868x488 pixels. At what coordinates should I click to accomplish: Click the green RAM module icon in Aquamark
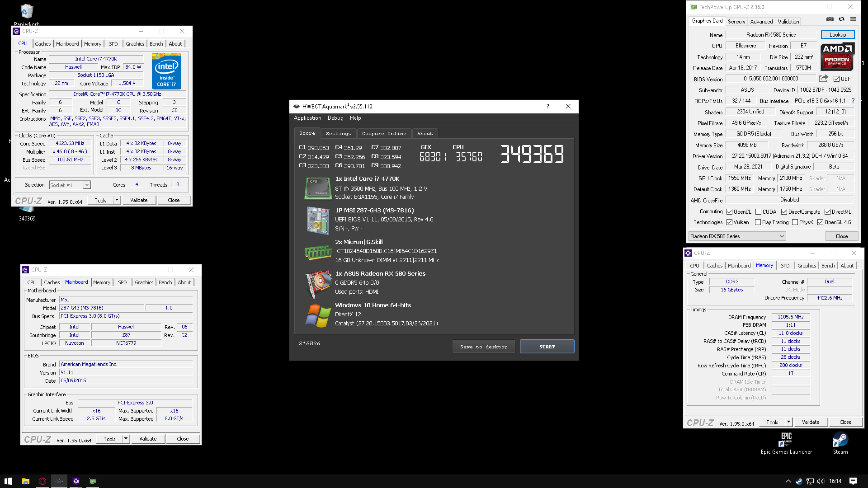[x=318, y=252]
